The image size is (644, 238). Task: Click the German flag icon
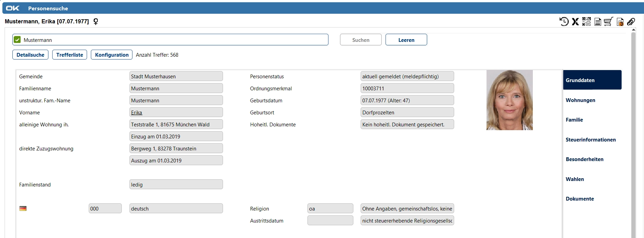tap(23, 208)
